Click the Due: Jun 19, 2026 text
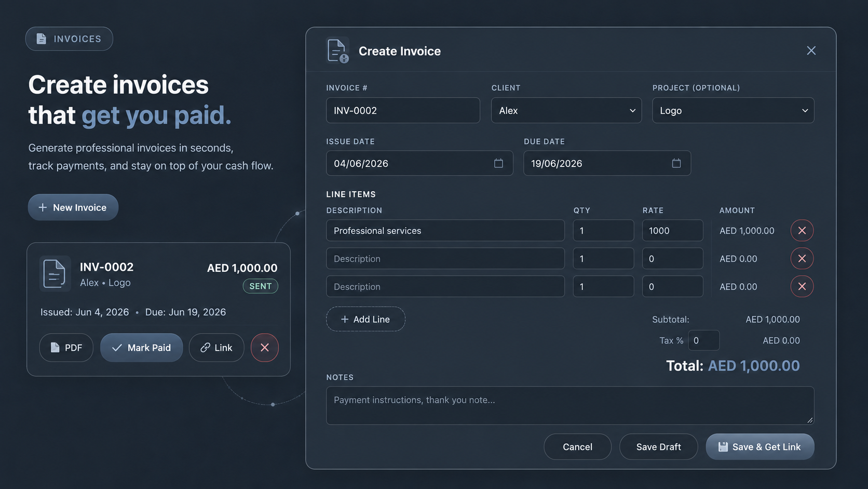Image resolution: width=868 pixels, height=489 pixels. 185,312
